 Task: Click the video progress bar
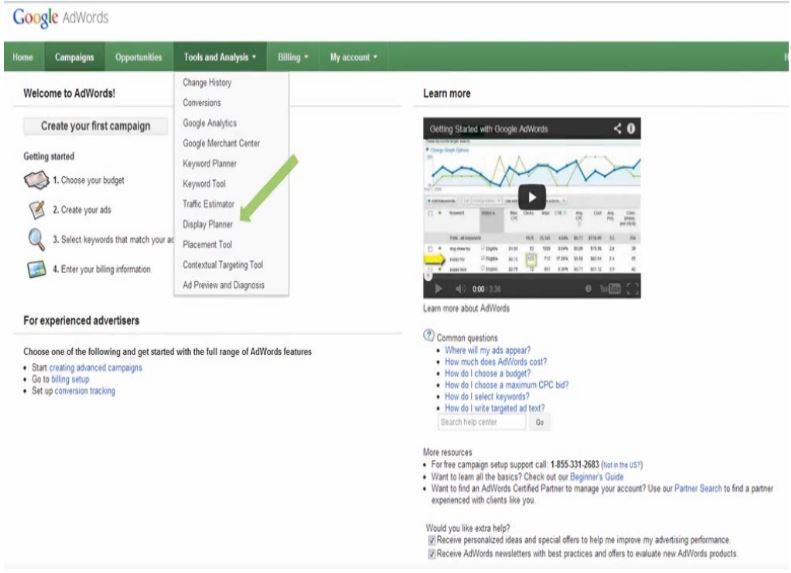[532, 276]
